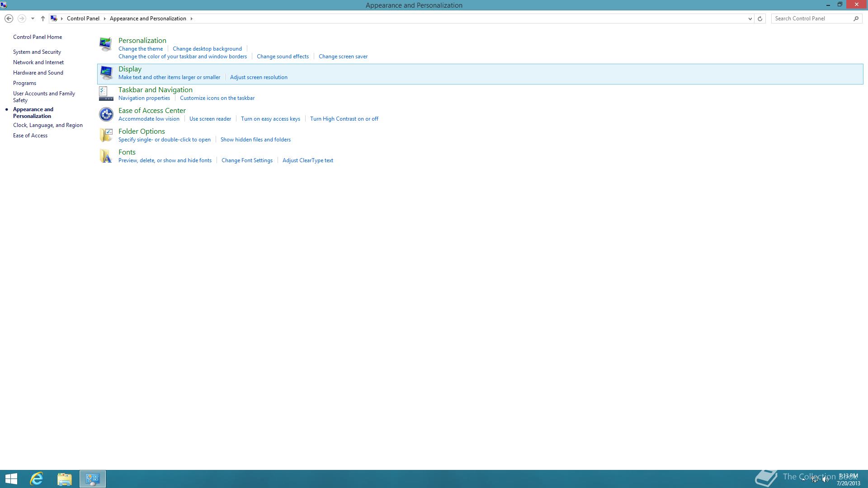This screenshot has width=868, height=488.
Task: Refresh the Control Panel view
Action: [760, 19]
